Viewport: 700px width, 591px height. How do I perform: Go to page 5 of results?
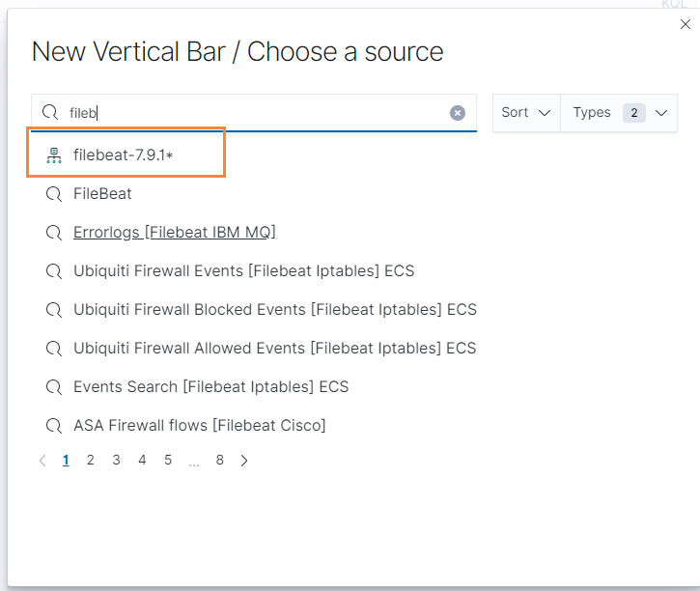(168, 461)
